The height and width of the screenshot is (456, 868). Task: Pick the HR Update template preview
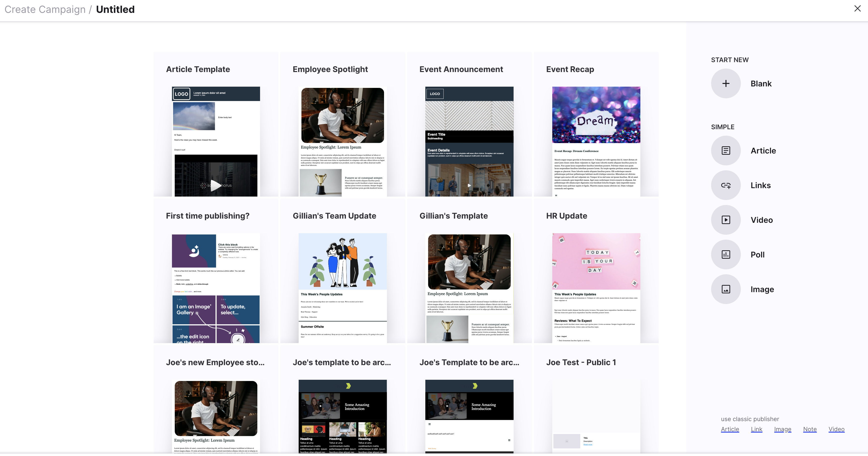[x=596, y=288]
